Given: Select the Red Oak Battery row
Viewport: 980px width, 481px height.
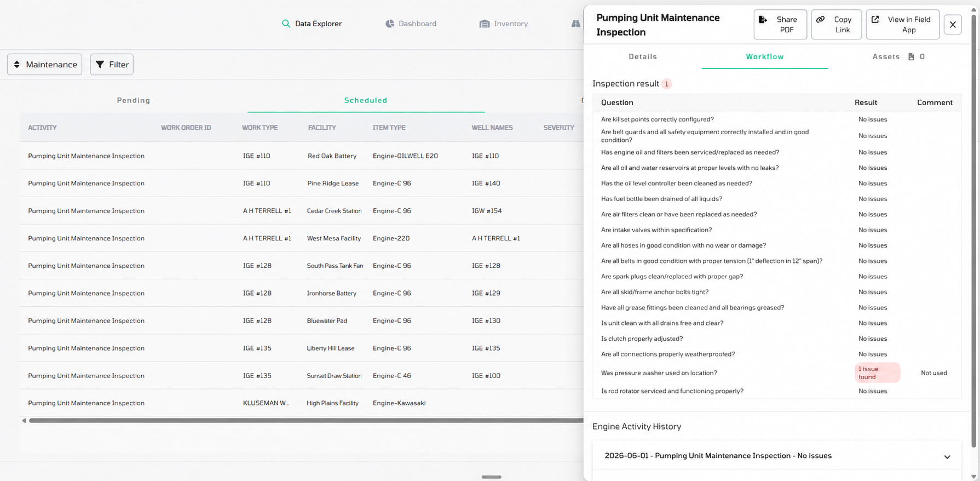Looking at the screenshot, I should (302, 156).
